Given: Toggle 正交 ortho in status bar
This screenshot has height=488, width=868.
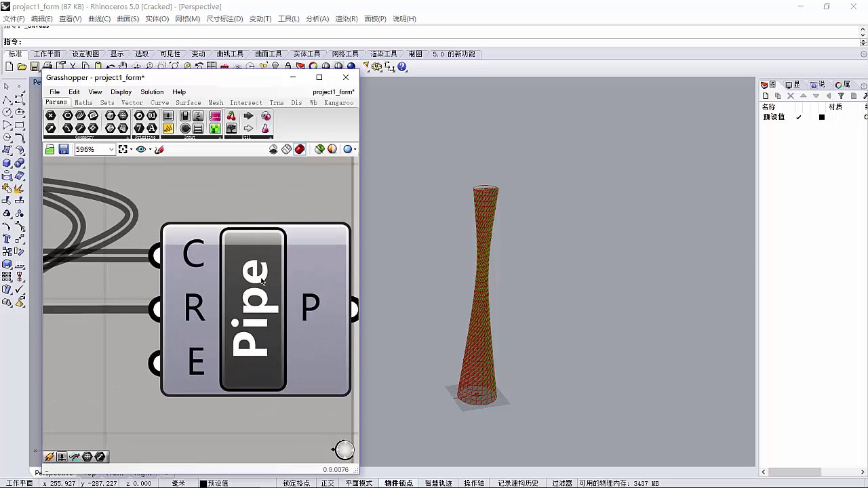Looking at the screenshot, I should (328, 483).
